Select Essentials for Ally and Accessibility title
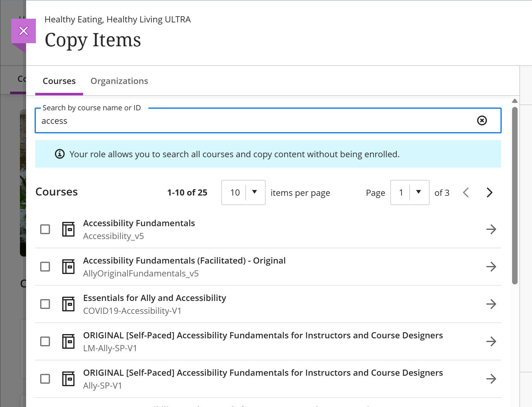The image size is (532, 407). coord(155,298)
